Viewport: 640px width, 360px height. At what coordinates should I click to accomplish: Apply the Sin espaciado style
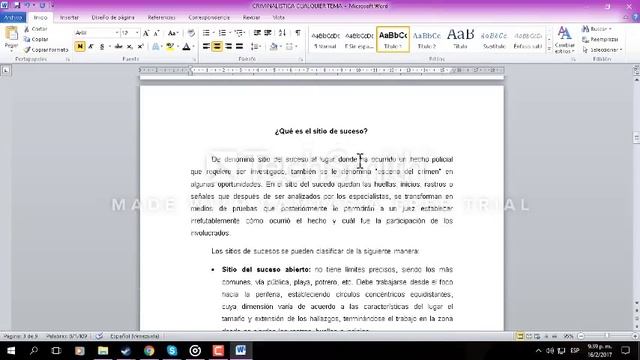[x=359, y=40]
